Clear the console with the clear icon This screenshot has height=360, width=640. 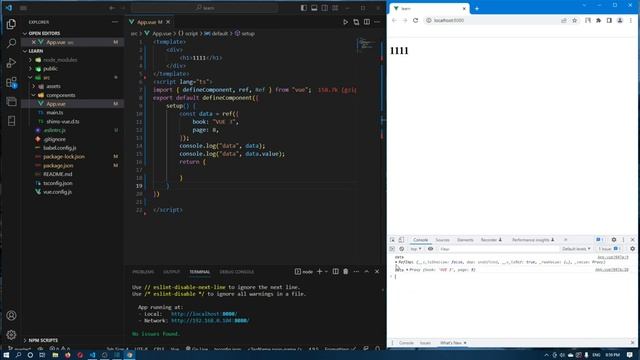pos(402,249)
